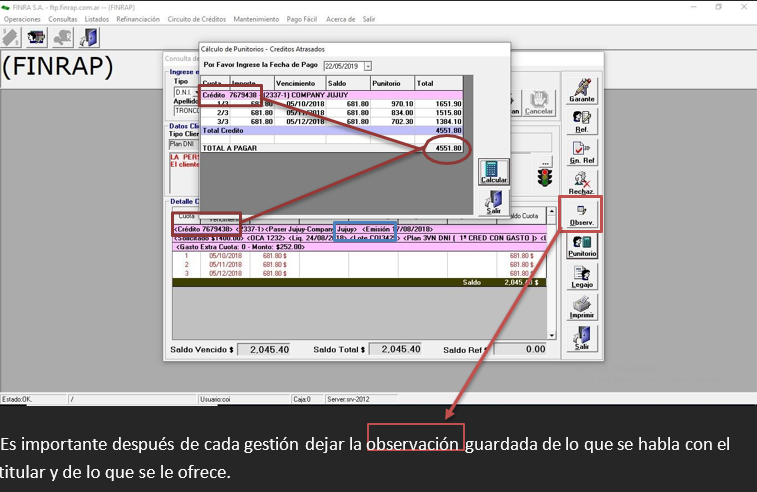Click the exit door toolbar icon

click(x=89, y=37)
